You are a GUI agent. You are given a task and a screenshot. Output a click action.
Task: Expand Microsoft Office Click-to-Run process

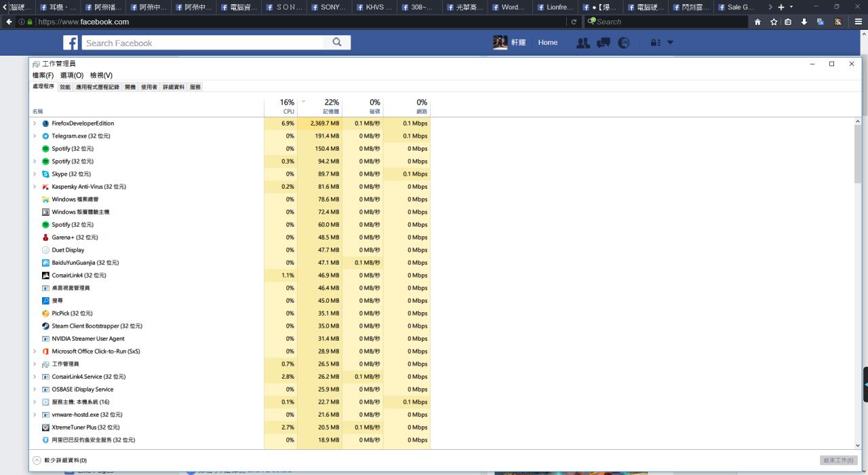[x=35, y=351]
